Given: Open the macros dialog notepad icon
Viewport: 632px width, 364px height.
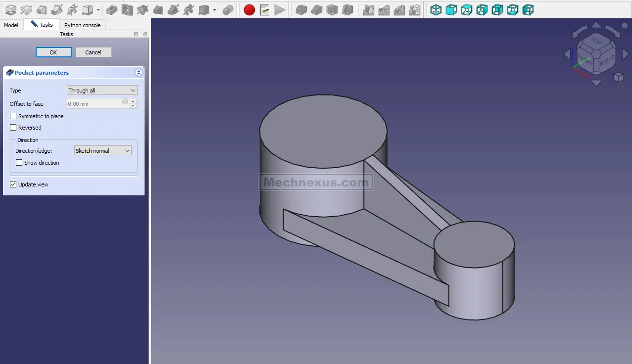Looking at the screenshot, I should [265, 10].
